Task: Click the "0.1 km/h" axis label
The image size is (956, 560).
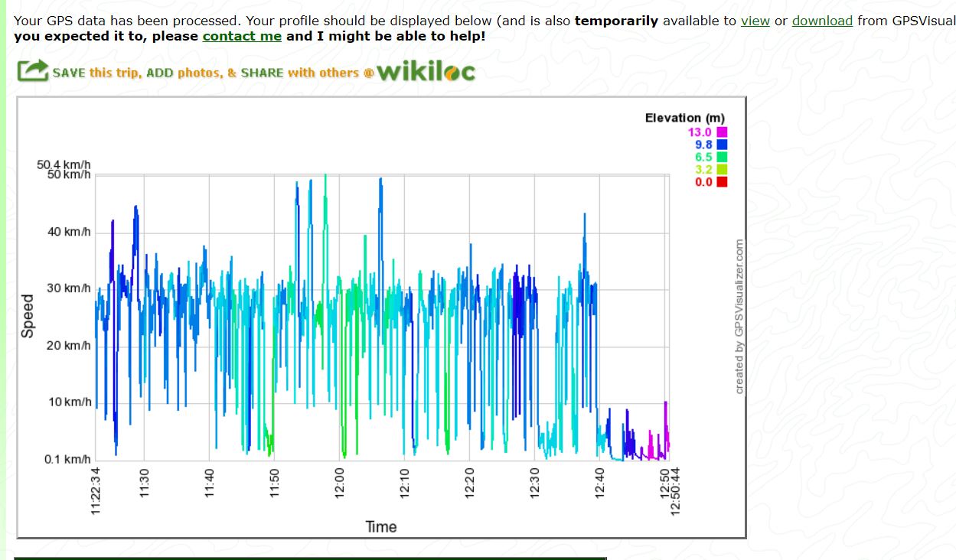Action: [67, 459]
